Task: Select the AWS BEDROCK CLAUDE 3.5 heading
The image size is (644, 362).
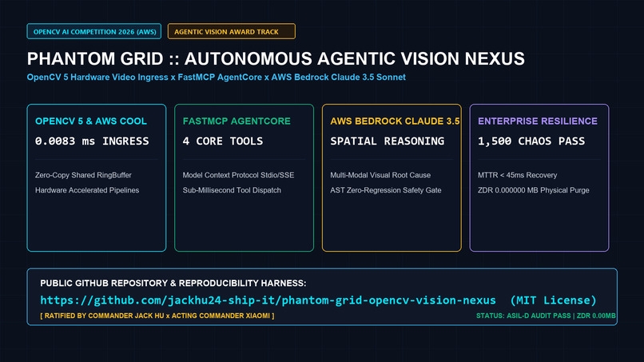Action: point(395,121)
